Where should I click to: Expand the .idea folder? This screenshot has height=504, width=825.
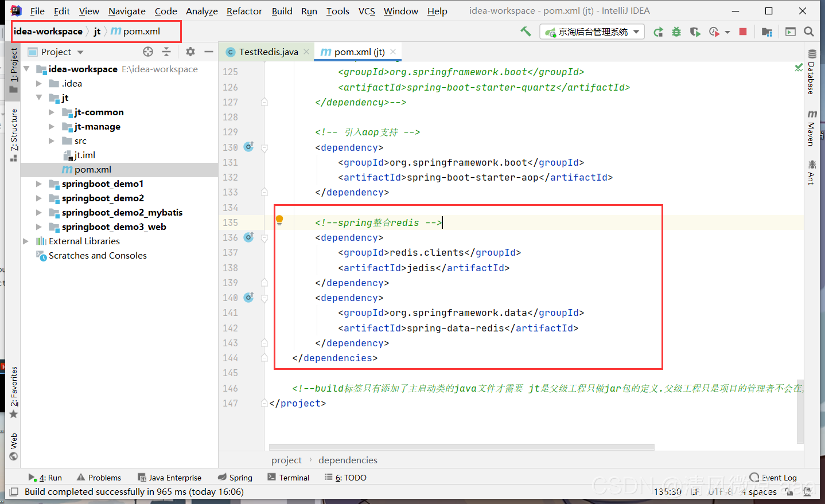pyautogui.click(x=39, y=83)
